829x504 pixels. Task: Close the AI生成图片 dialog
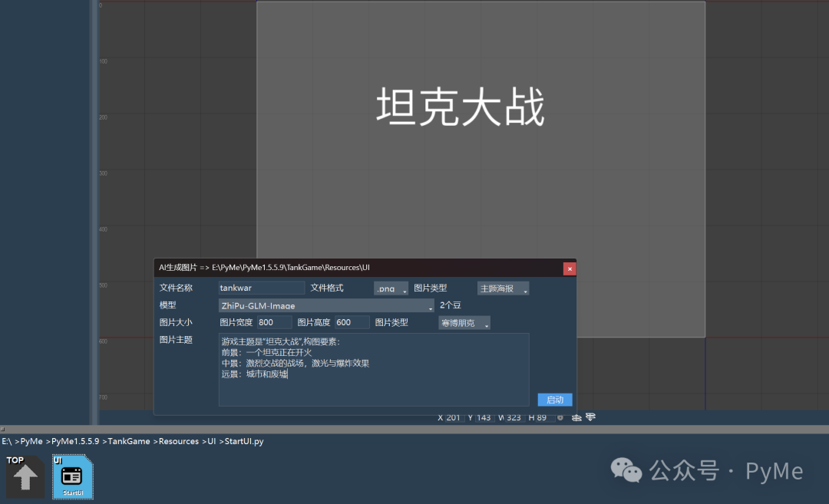click(x=569, y=268)
